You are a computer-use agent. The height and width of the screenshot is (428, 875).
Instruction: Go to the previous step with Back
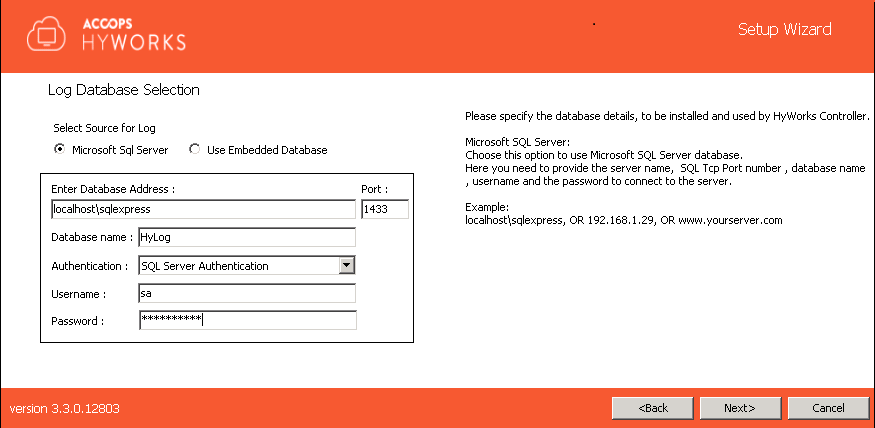652,408
